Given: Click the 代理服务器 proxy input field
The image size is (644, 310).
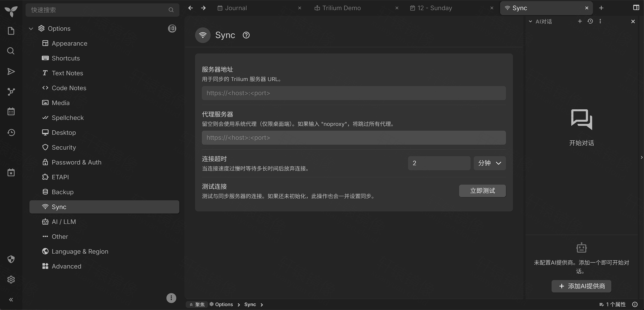Looking at the screenshot, I should (354, 138).
